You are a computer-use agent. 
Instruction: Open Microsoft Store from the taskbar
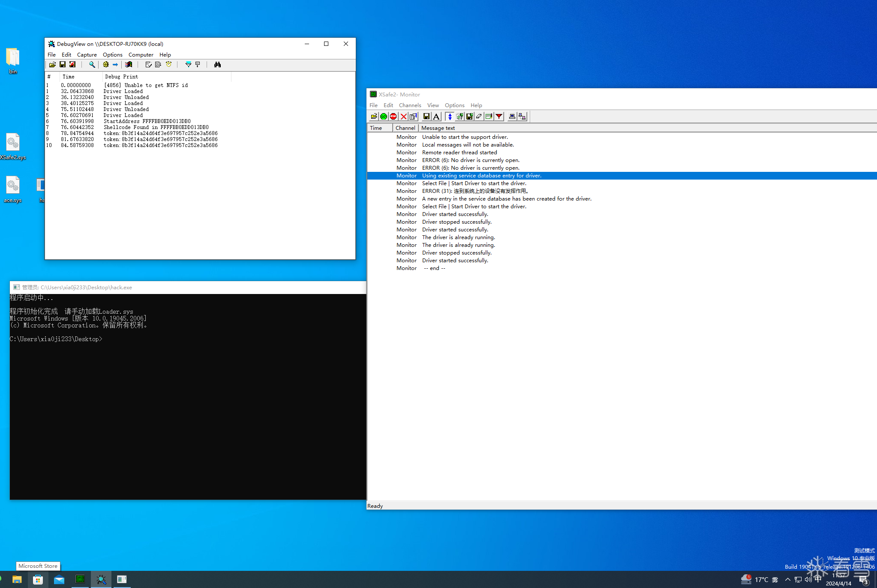pos(38,579)
